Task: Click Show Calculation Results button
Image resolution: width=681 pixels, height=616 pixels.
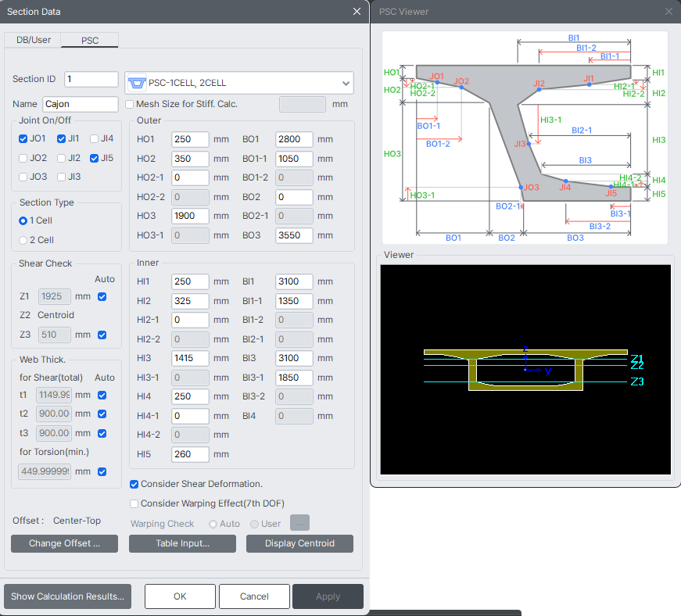Action: [x=68, y=596]
